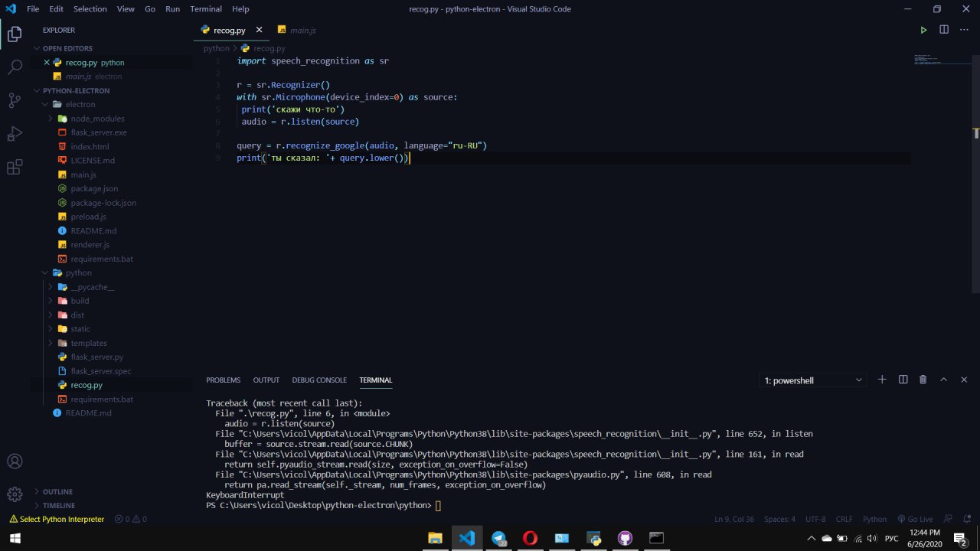Image resolution: width=980 pixels, height=551 pixels.
Task: Add a new terminal with plus icon
Action: (882, 380)
